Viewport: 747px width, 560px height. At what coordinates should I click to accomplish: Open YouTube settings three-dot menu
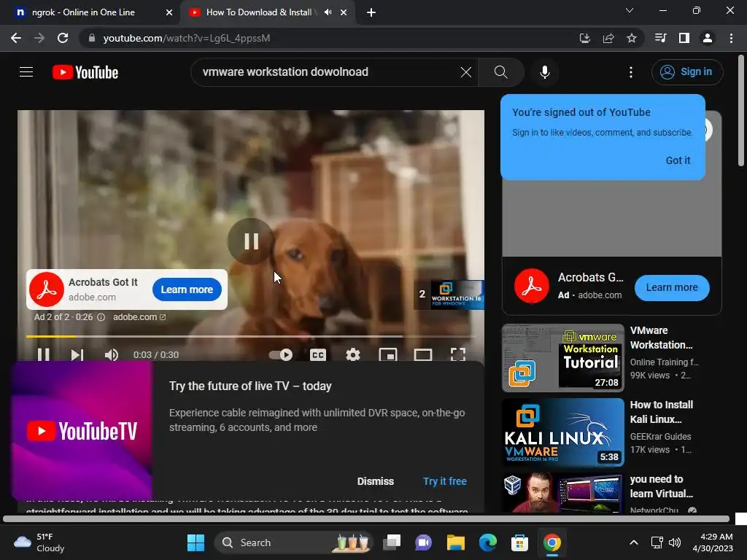coord(631,72)
